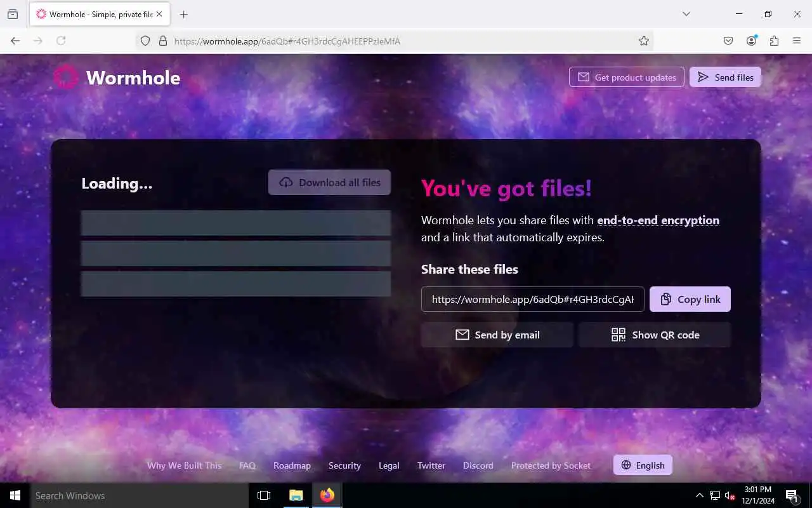Open the Firefox account menu

(x=751, y=41)
